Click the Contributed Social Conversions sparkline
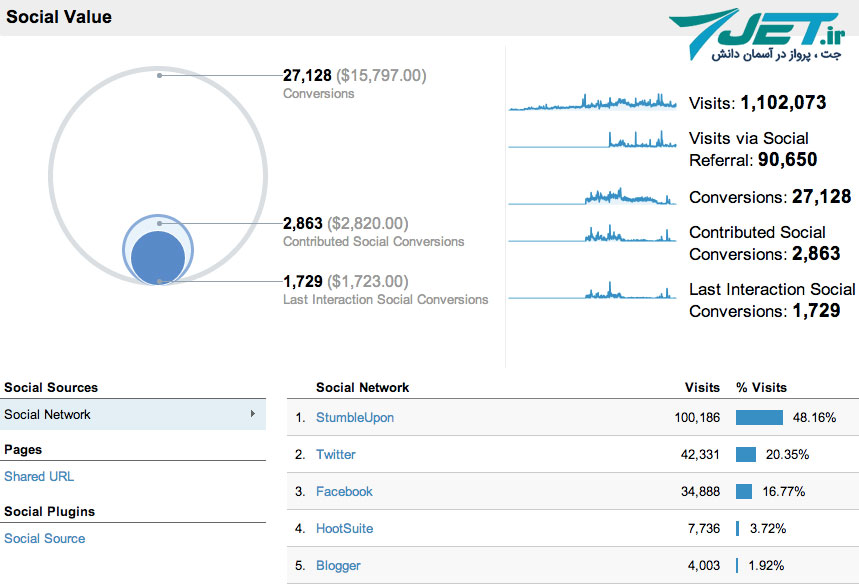Screen dimensions: 859x585 tap(593, 233)
